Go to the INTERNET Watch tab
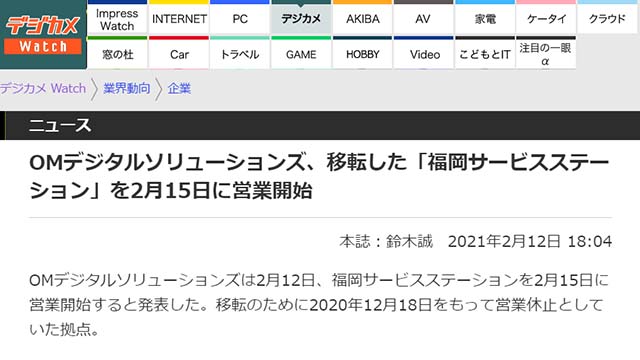 click(x=179, y=18)
